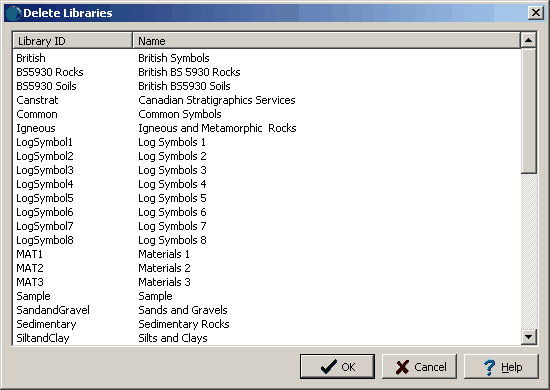Select the LogSymbol1 library

[267, 142]
